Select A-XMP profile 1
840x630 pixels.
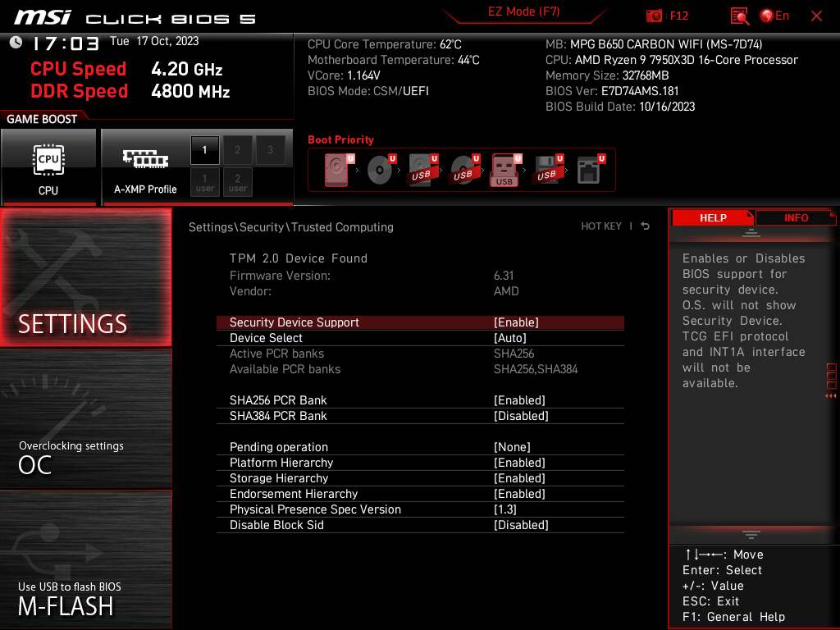point(204,150)
